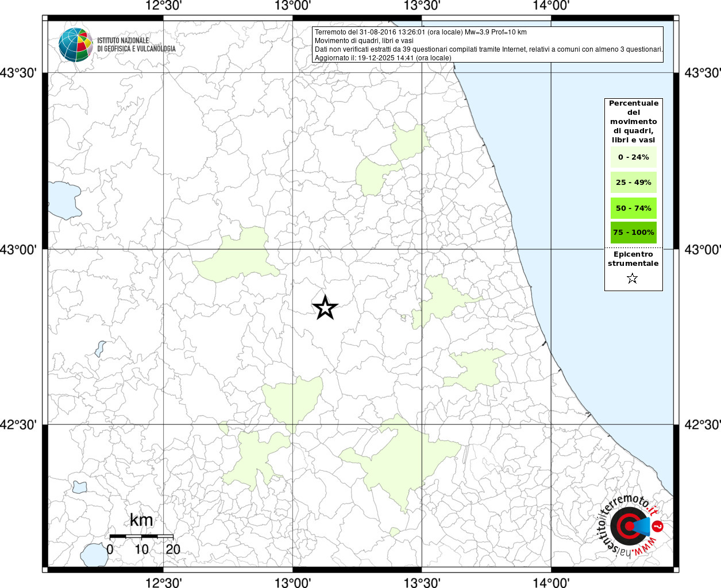Click the right 42°30' latitude label
Viewport: 721px width, 588px height.
pyautogui.click(x=701, y=425)
